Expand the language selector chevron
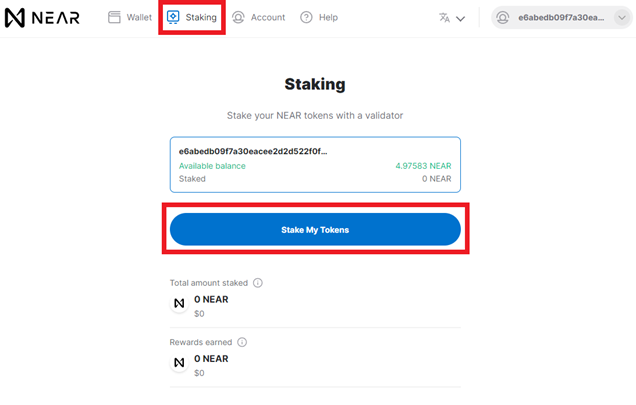 [460, 19]
